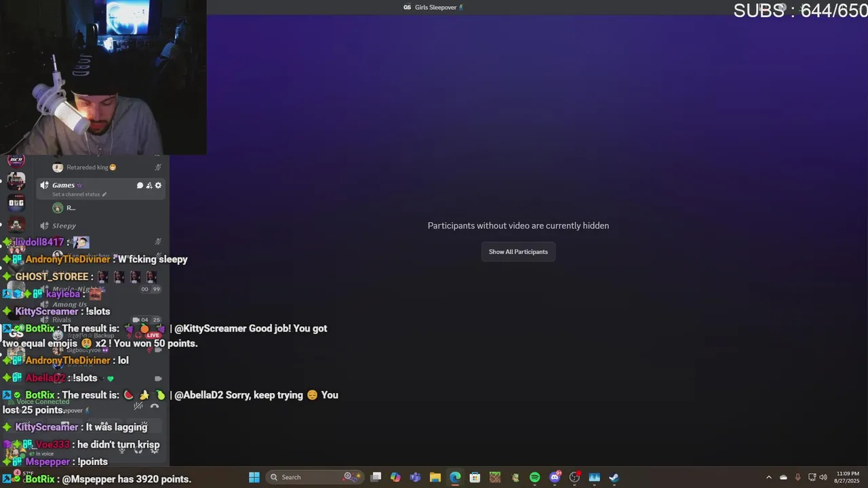Open Task View from taskbar
Viewport: 868px width, 488px height.
(x=376, y=477)
